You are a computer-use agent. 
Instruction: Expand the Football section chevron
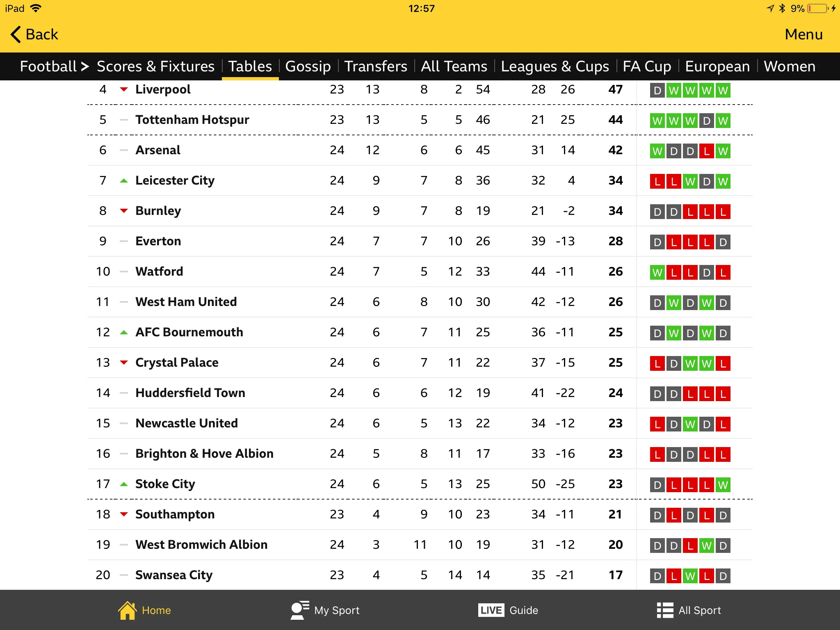(85, 66)
